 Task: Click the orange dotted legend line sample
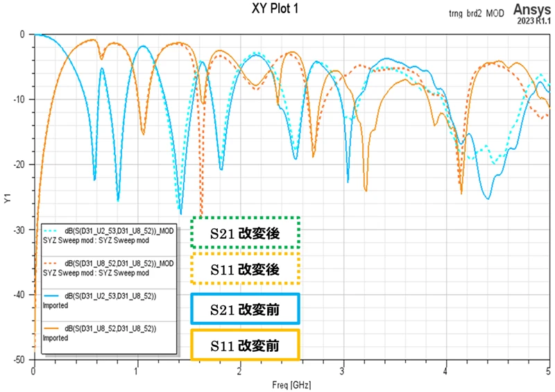tap(51, 264)
